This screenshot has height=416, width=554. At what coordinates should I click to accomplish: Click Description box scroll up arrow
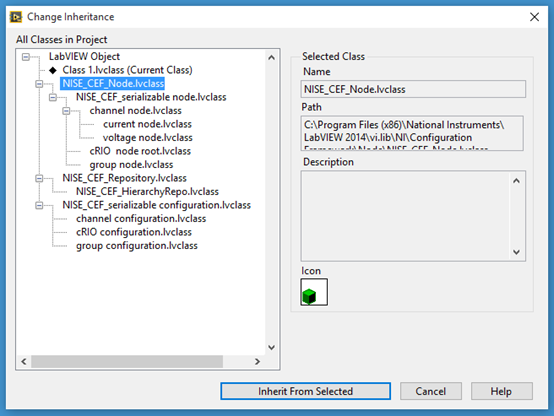point(517,181)
